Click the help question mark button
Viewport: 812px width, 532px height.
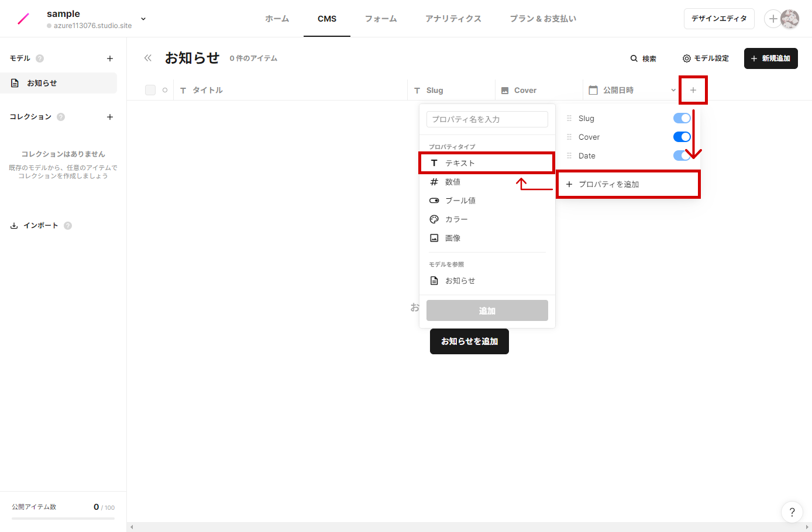792,512
